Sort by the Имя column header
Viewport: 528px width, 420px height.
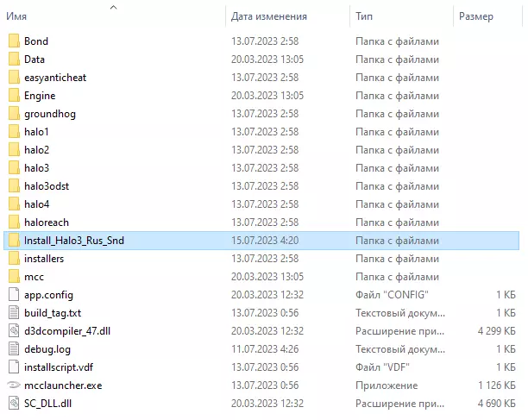click(x=16, y=16)
